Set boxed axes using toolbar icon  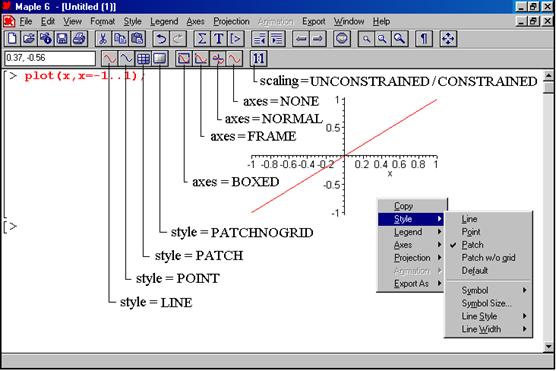(x=184, y=59)
